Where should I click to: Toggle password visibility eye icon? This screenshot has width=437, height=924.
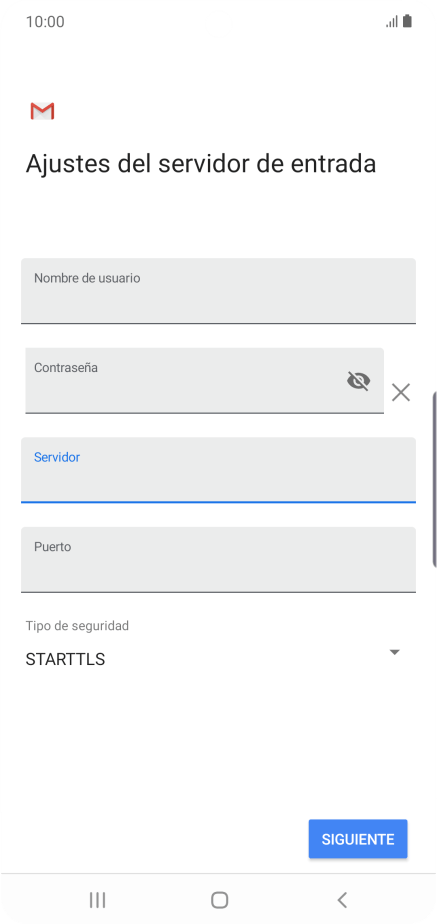(x=358, y=381)
